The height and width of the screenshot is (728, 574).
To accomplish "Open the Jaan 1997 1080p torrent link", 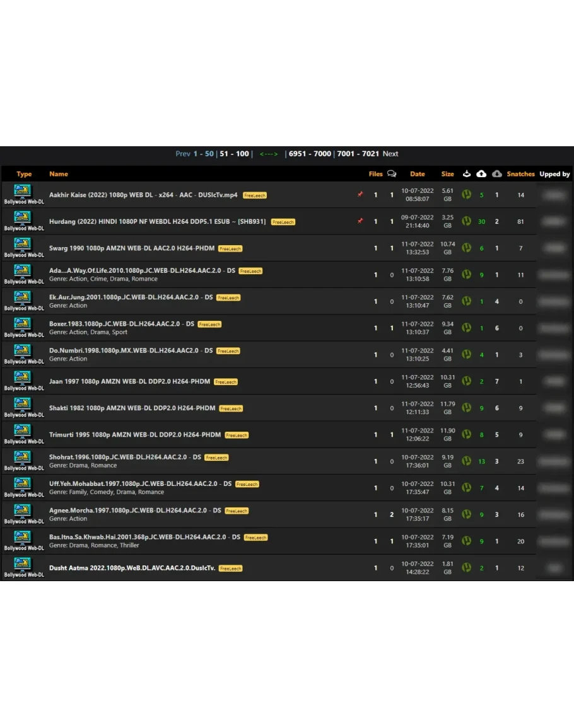I will (x=130, y=381).
